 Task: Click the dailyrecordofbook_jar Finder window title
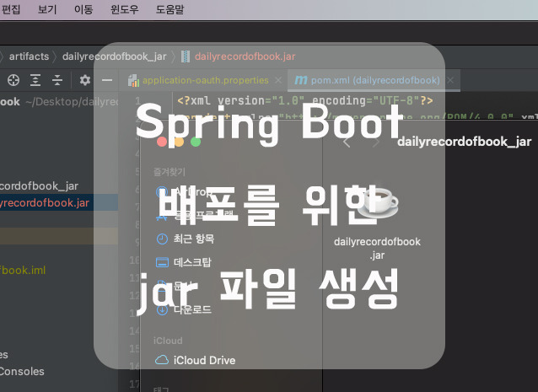(x=465, y=142)
